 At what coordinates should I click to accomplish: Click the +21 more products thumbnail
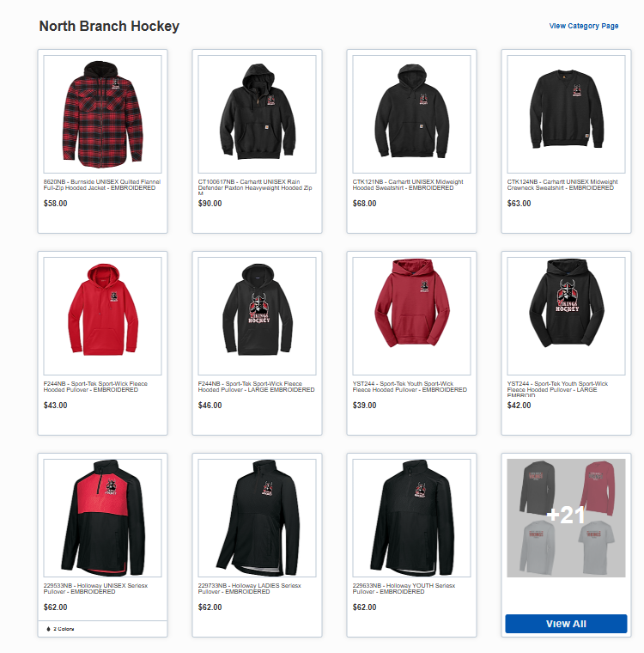(x=566, y=518)
